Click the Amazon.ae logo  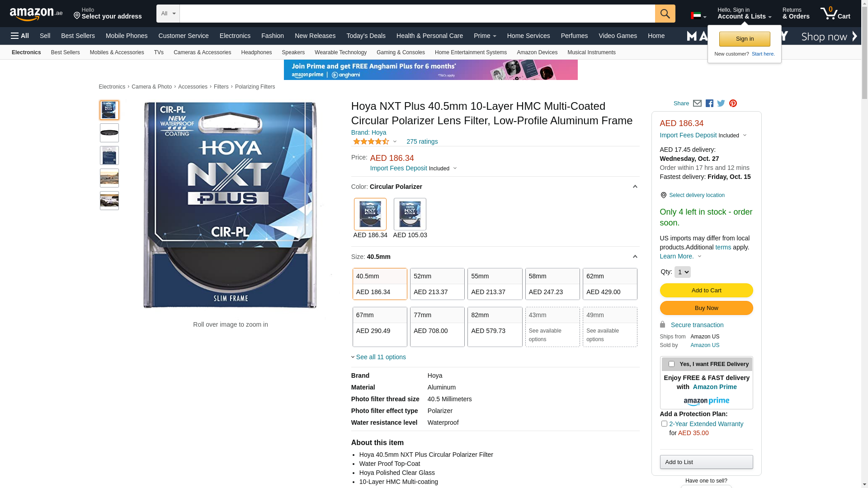point(36,14)
